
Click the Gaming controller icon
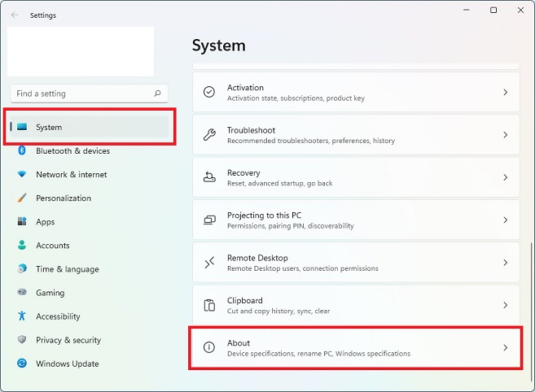point(22,292)
